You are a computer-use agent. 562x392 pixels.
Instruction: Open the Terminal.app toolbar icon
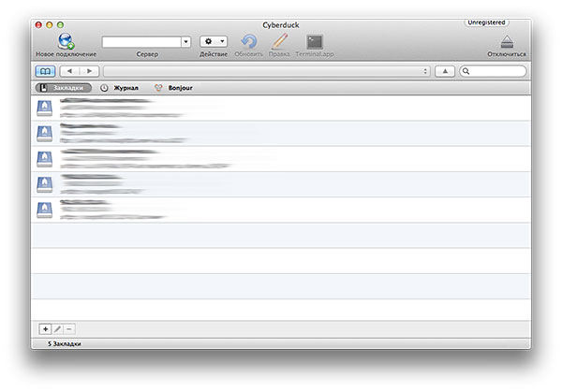315,42
